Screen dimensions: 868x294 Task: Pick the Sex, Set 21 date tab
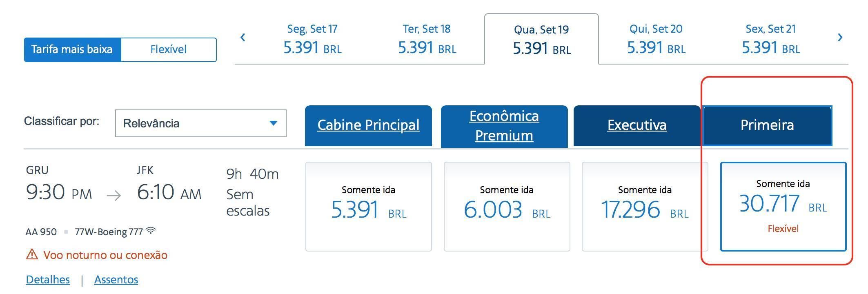click(771, 39)
